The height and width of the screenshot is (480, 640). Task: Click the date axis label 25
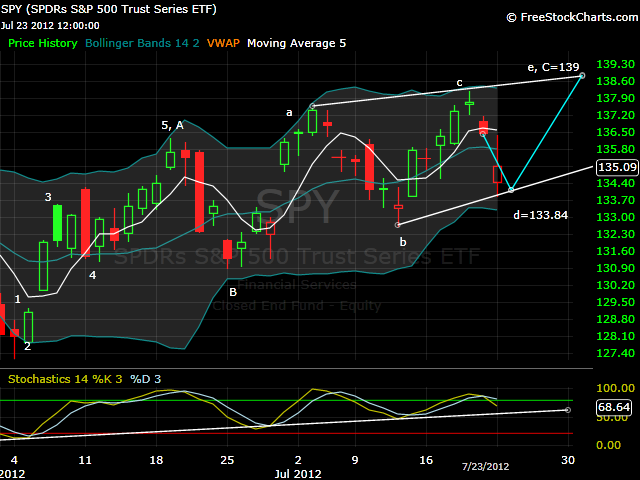(227, 460)
